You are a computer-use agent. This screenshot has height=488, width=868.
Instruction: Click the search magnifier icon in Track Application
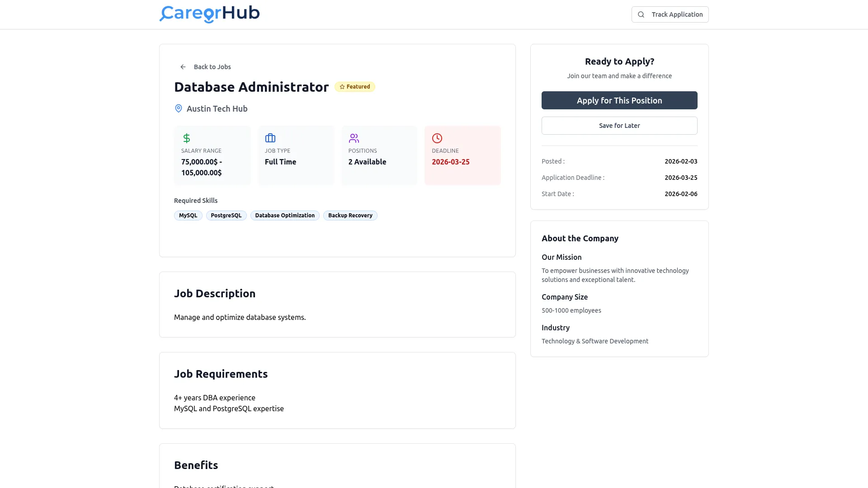(641, 14)
